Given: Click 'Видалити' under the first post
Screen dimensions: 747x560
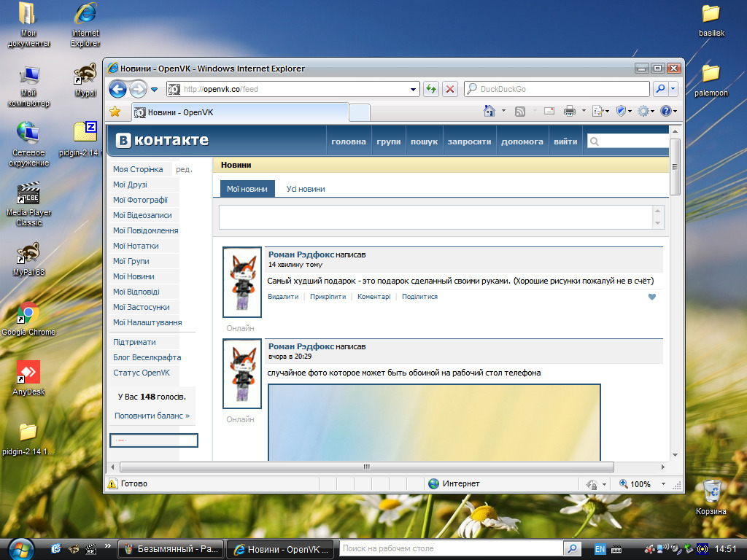Looking at the screenshot, I should (283, 296).
